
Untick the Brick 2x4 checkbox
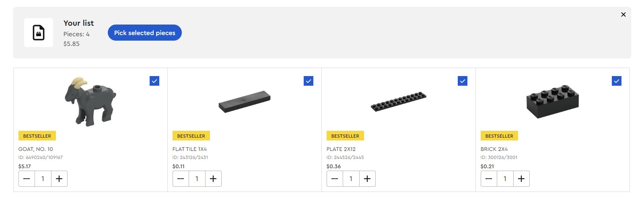pyautogui.click(x=617, y=81)
